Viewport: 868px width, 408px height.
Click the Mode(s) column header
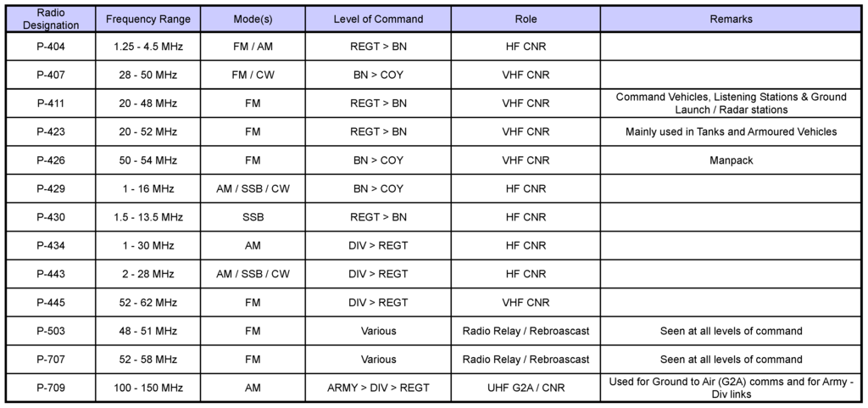(x=253, y=19)
